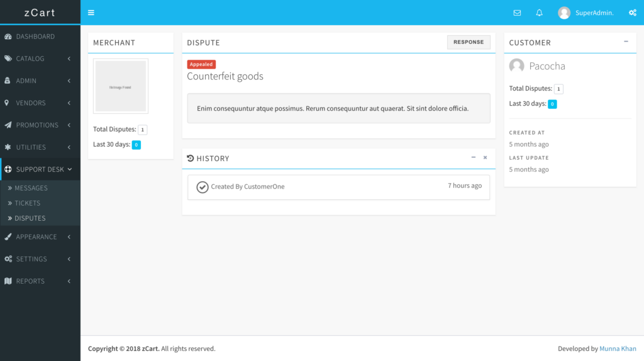Click the merchant image thumbnail

(x=121, y=86)
